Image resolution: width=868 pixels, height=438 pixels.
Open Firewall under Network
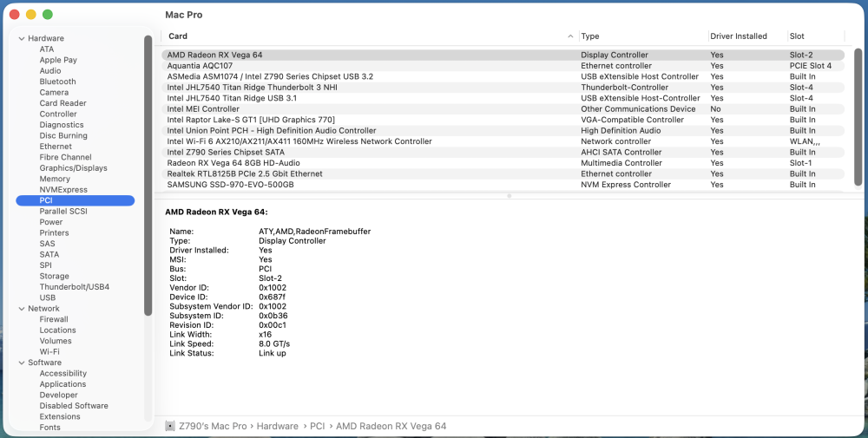pos(54,319)
